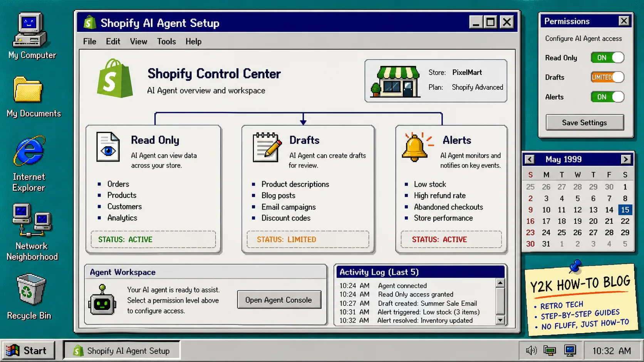This screenshot has height=362, width=644.
Task: Click Blog posts under Drafts
Action: point(278,195)
